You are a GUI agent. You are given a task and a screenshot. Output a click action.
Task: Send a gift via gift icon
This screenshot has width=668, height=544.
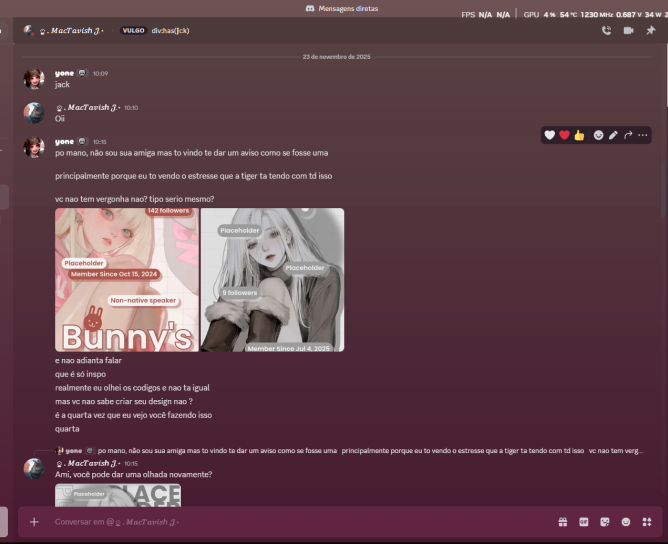click(563, 522)
